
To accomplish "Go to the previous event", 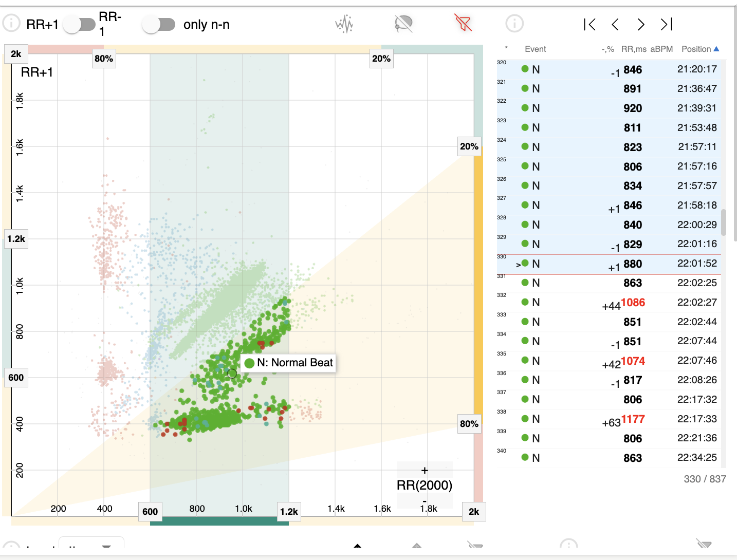I will (615, 24).
